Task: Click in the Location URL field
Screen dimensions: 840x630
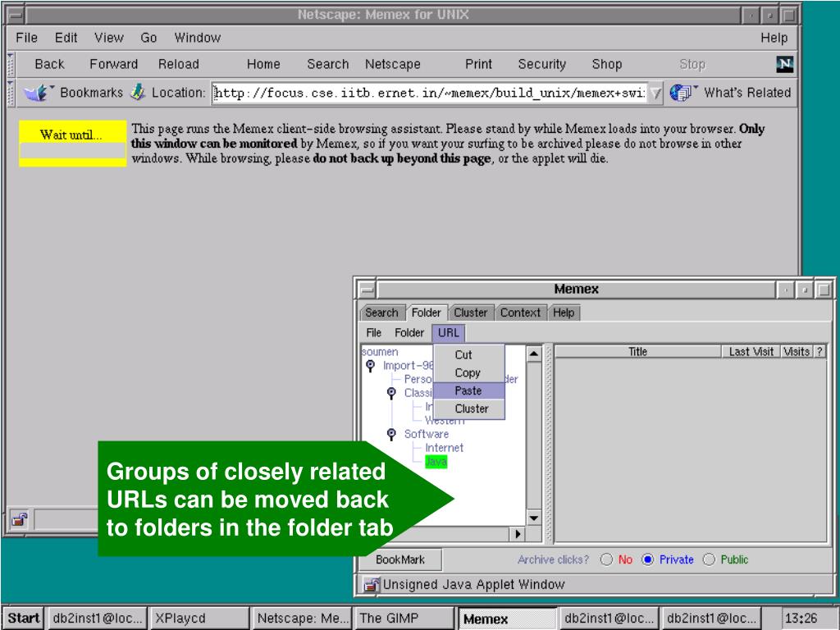Action: 429,94
